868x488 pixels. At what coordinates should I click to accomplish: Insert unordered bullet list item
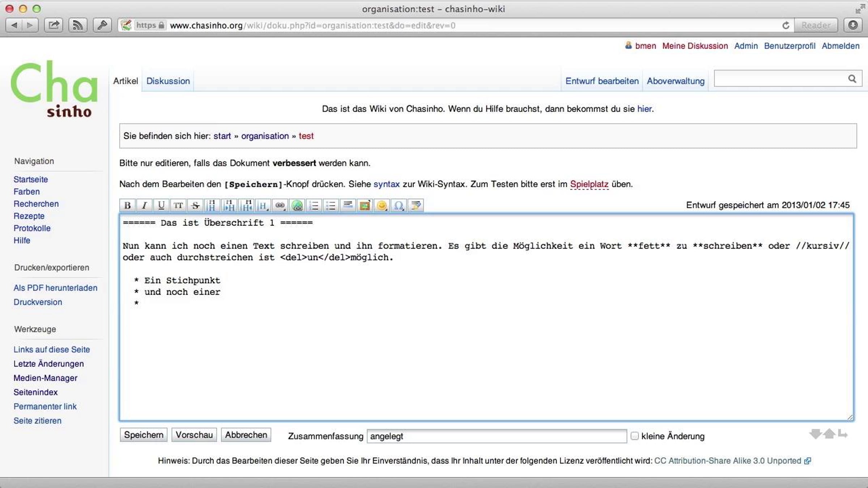click(x=331, y=206)
